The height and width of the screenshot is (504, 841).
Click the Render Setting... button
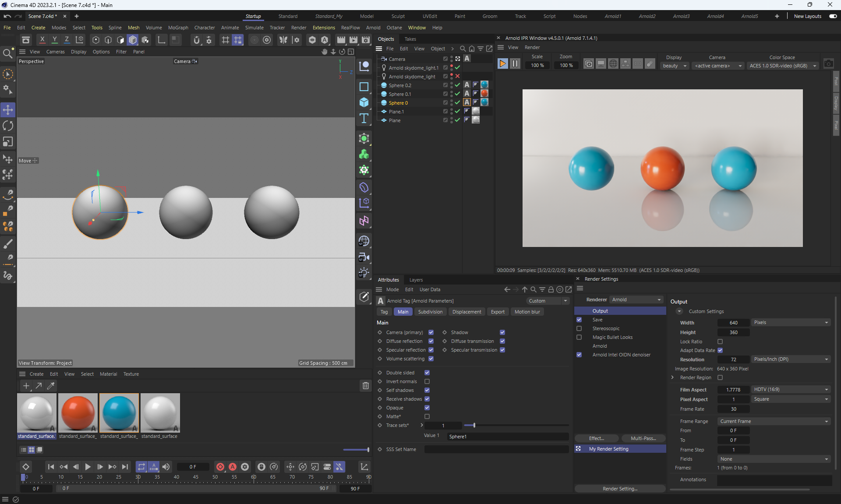pos(620,489)
